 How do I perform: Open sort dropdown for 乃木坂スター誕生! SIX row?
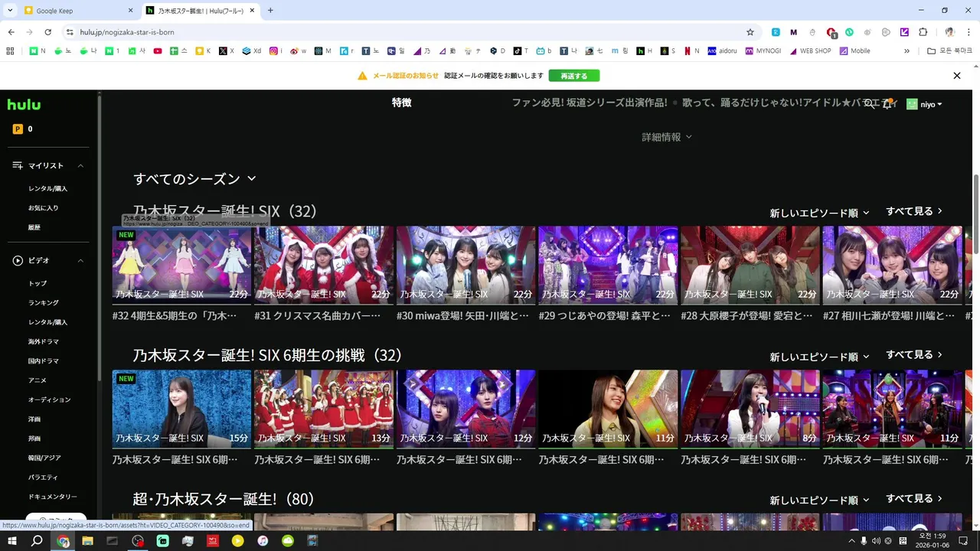819,213
